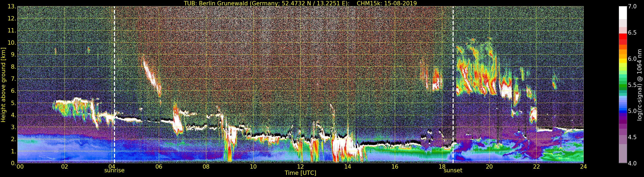Click the CHM15k date 15-08-2019 in title
644x177 pixels.
[386, 3]
